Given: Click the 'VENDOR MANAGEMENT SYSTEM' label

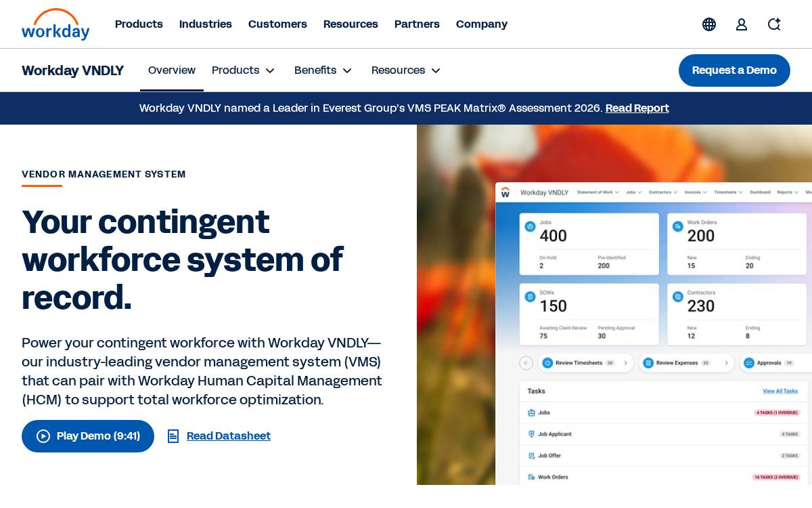Looking at the screenshot, I should pyautogui.click(x=104, y=175).
